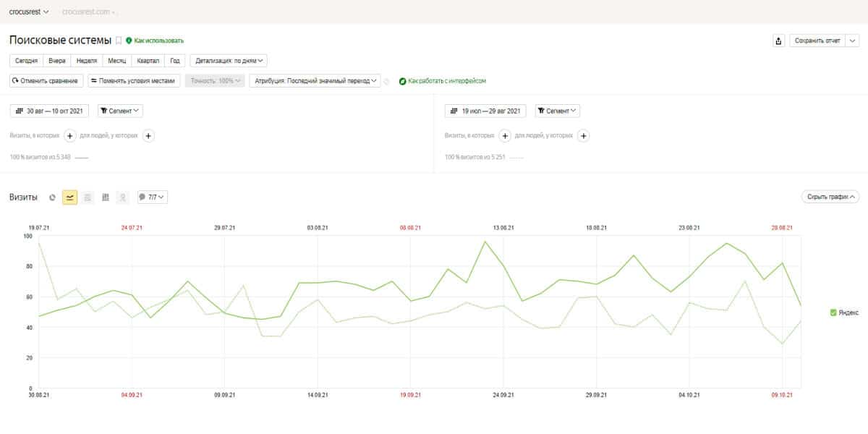The height and width of the screenshot is (434, 868).
Task: Switch chart to pie view
Action: pyautogui.click(x=52, y=197)
